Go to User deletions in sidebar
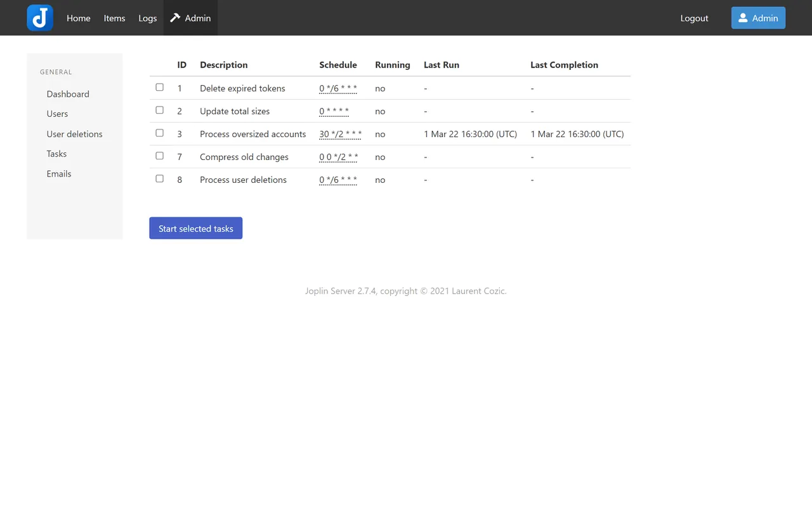The image size is (812, 508). [x=74, y=134]
